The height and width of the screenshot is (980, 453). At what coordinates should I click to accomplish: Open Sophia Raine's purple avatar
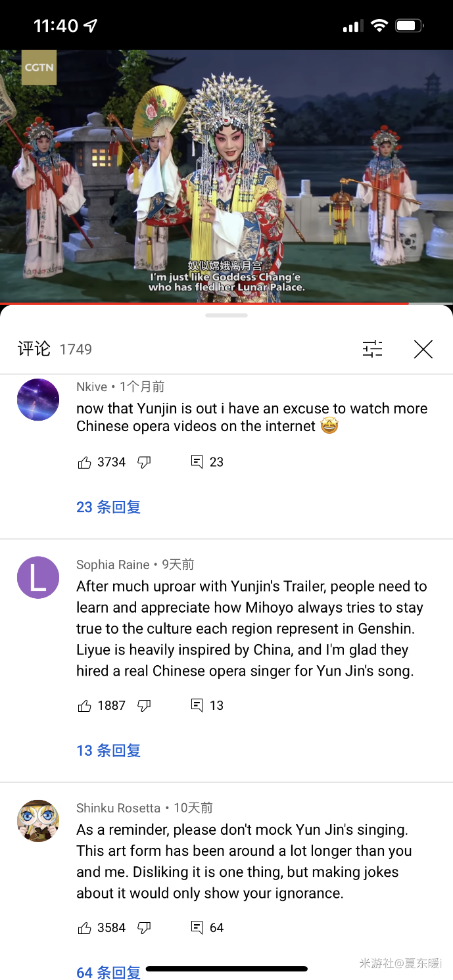[38, 577]
